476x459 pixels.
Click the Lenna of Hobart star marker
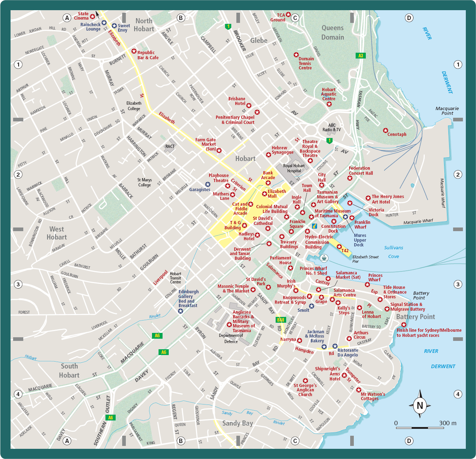[x=359, y=308]
